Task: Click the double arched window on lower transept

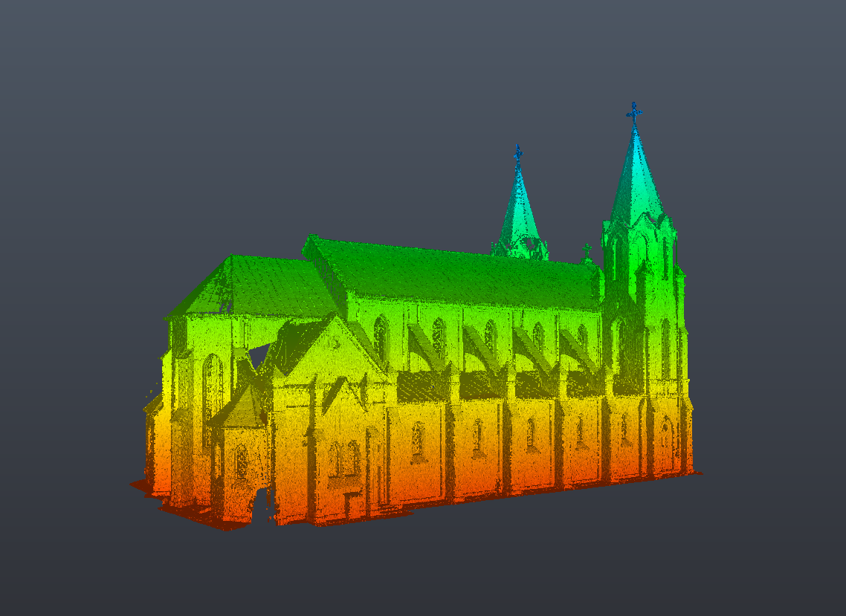Action: point(343,457)
